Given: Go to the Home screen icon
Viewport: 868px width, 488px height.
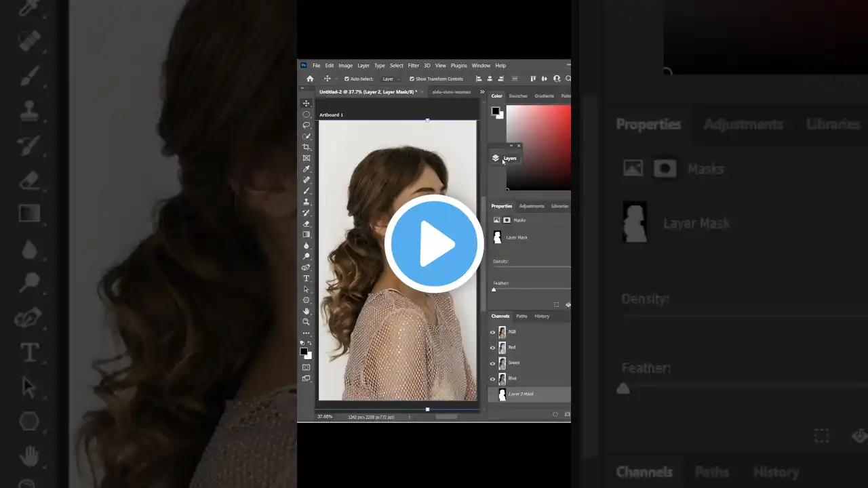Looking at the screenshot, I should 310,79.
